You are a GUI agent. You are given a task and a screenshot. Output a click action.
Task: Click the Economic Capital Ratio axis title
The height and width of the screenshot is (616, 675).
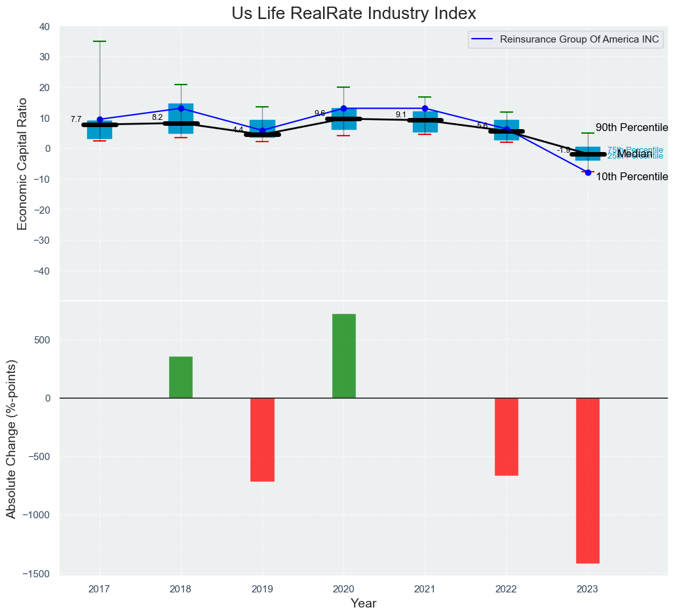pyautogui.click(x=22, y=163)
